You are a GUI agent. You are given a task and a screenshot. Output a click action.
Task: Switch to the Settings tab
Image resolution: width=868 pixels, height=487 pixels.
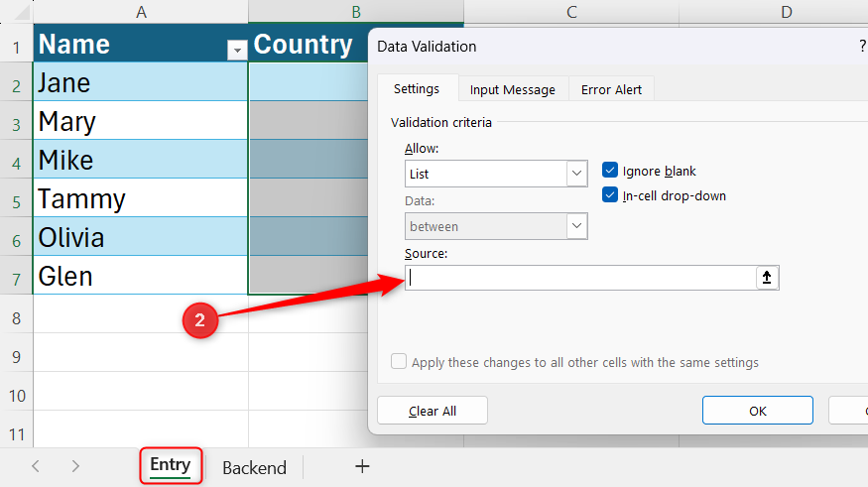click(x=417, y=88)
